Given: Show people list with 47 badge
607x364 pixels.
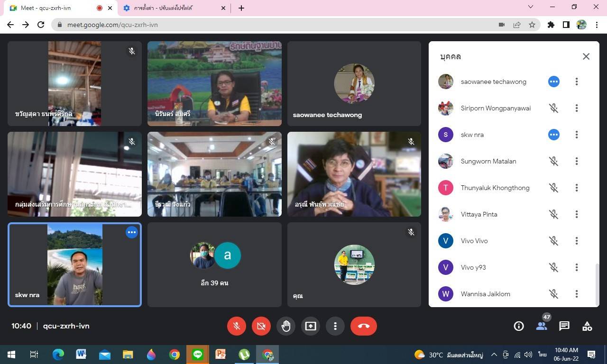Looking at the screenshot, I should tap(542, 326).
